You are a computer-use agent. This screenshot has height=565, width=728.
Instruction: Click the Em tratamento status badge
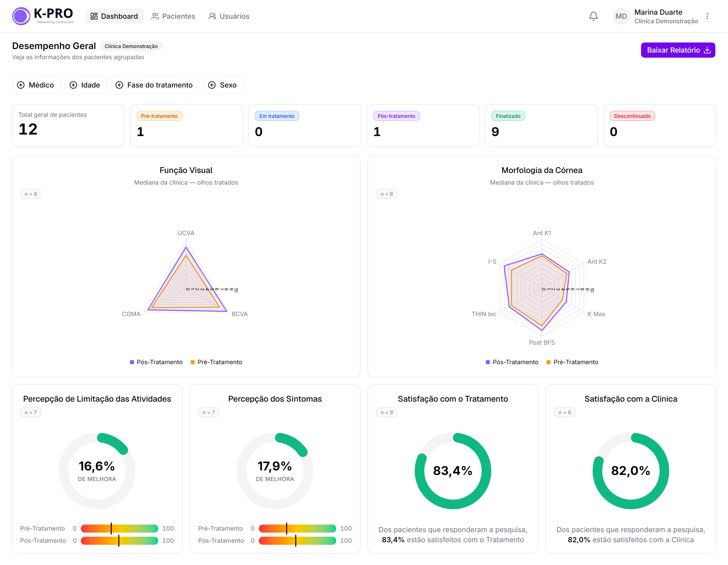tap(277, 116)
